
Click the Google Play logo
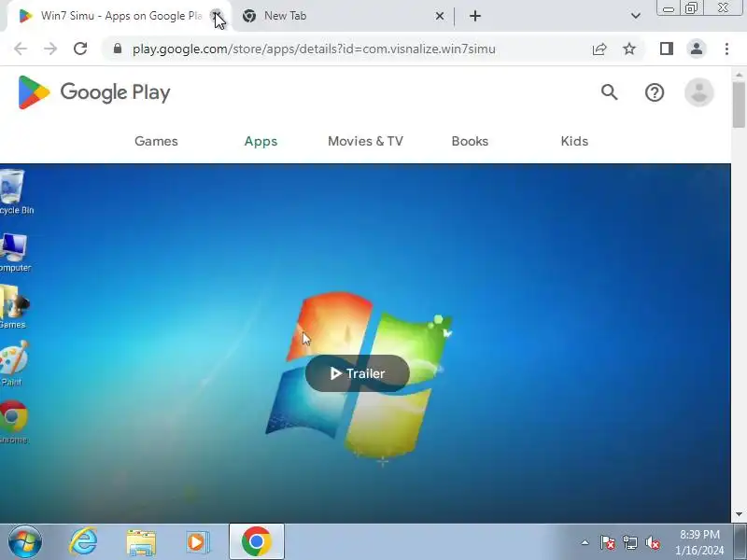94,92
